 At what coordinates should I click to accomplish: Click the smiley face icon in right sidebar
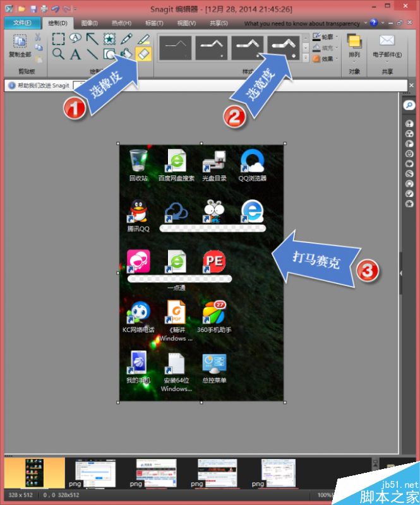click(409, 153)
